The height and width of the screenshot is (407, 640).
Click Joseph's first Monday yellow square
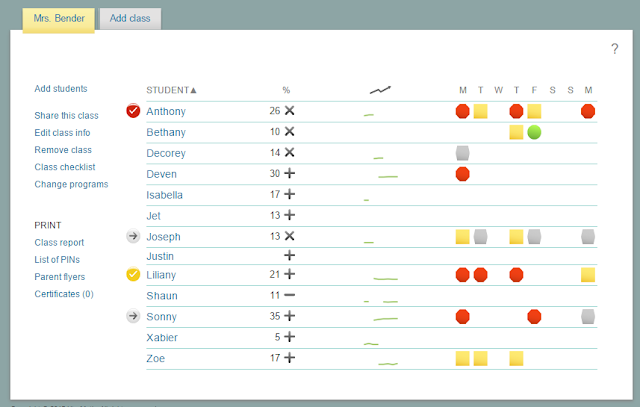462,236
